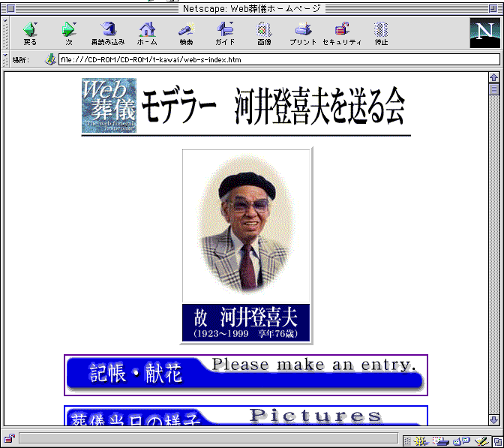The image size is (504, 448).
Task: Open the Guide (ガイド) toolbar button
Action: (x=225, y=33)
